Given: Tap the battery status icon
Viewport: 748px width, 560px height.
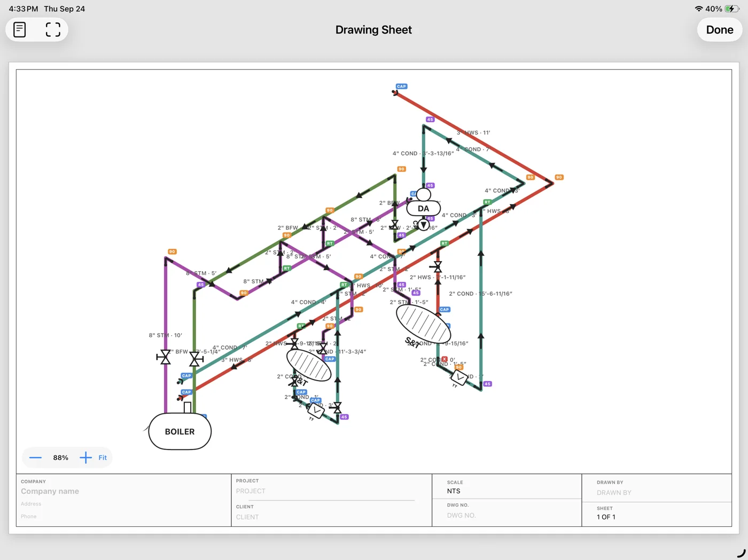Looking at the screenshot, I should pyautogui.click(x=732, y=9).
